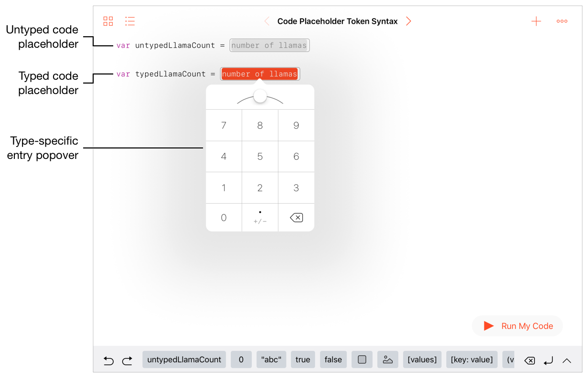
Task: Click the redo arrow in shortcut bar
Action: [127, 360]
